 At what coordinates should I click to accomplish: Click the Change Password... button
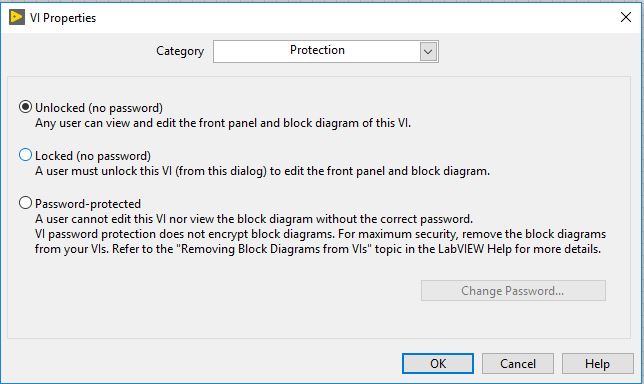click(513, 291)
